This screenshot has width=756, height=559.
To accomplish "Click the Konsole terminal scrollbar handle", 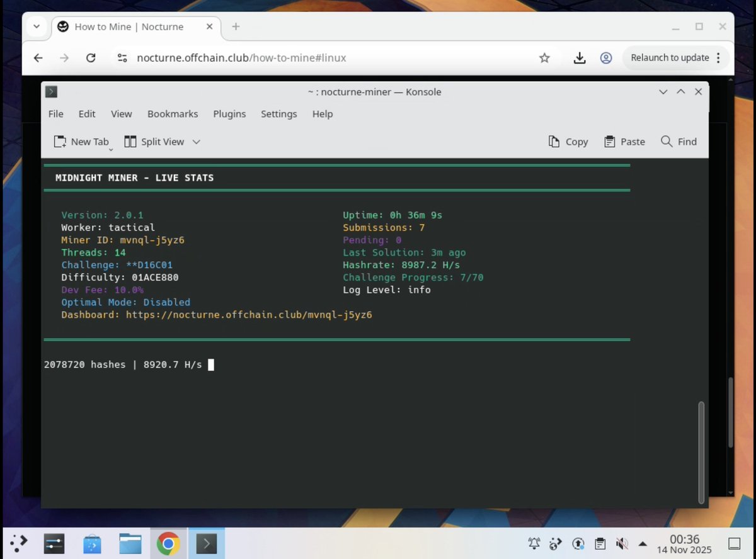I will pyautogui.click(x=702, y=452).
